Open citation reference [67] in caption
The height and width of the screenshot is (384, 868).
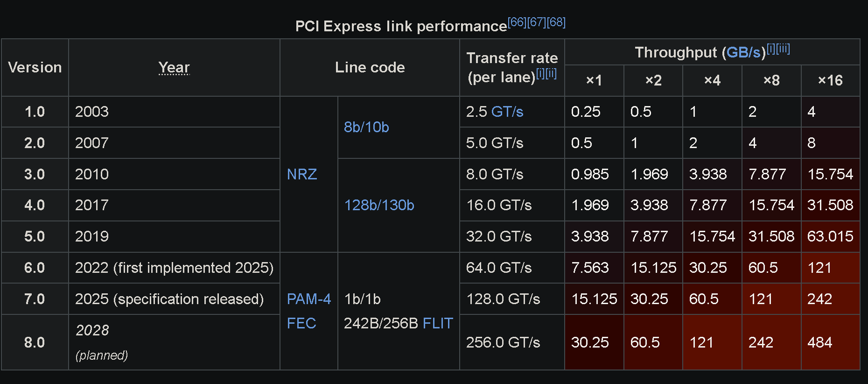coord(537,22)
